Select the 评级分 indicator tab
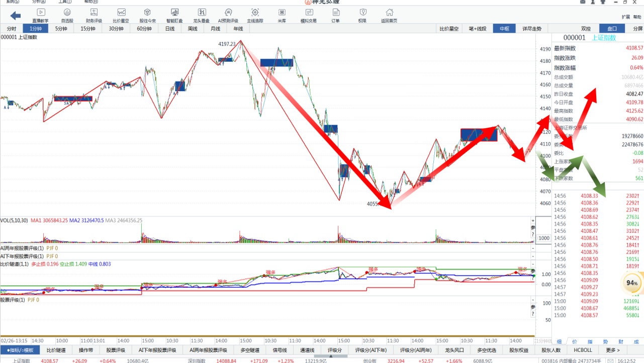The image size is (644, 363). click(x=335, y=350)
